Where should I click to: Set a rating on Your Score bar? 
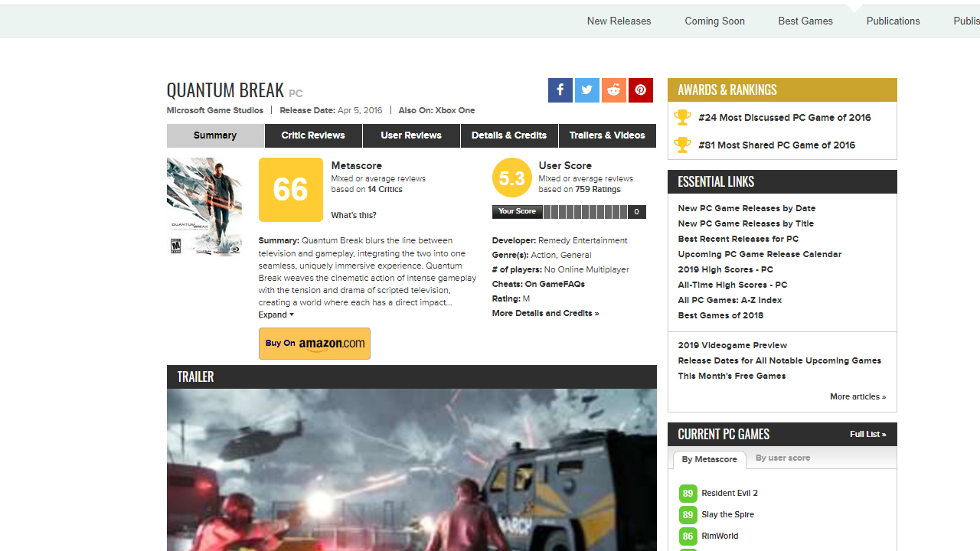586,212
